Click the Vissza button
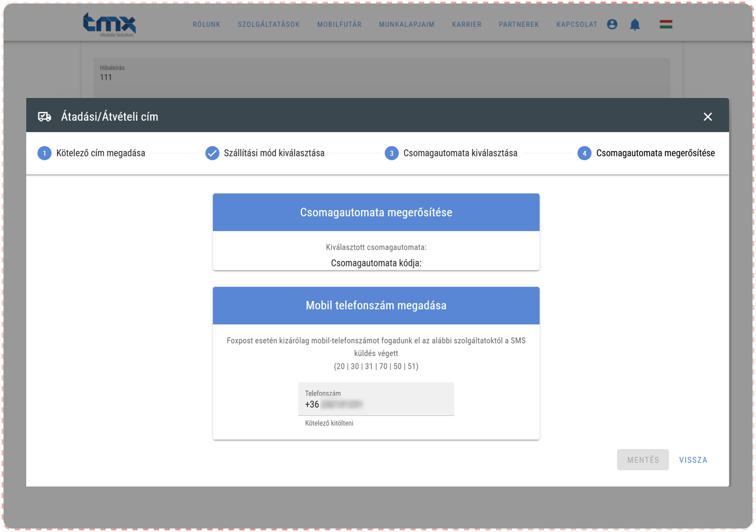The width and height of the screenshot is (756, 532). (x=693, y=460)
